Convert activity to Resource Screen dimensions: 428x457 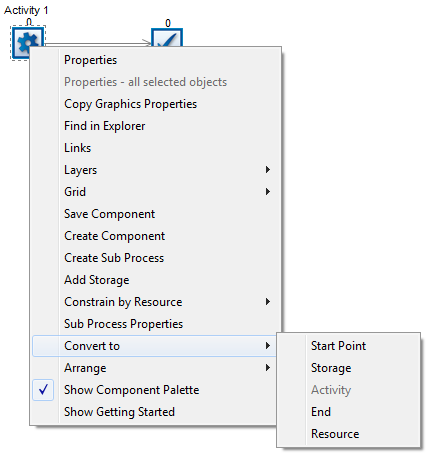pos(335,434)
